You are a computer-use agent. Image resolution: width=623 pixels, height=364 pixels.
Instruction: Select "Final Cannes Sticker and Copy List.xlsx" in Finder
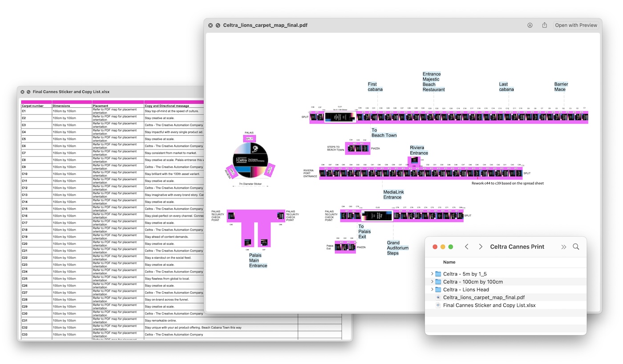tap(489, 306)
